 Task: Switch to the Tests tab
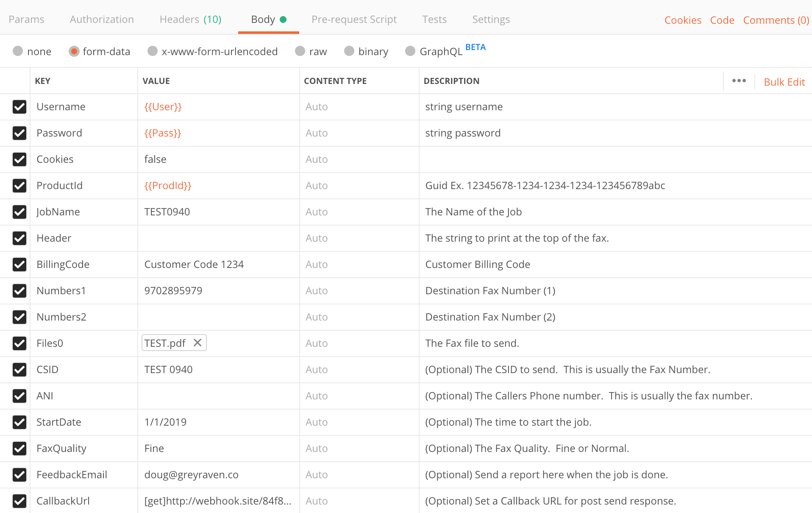[x=434, y=19]
